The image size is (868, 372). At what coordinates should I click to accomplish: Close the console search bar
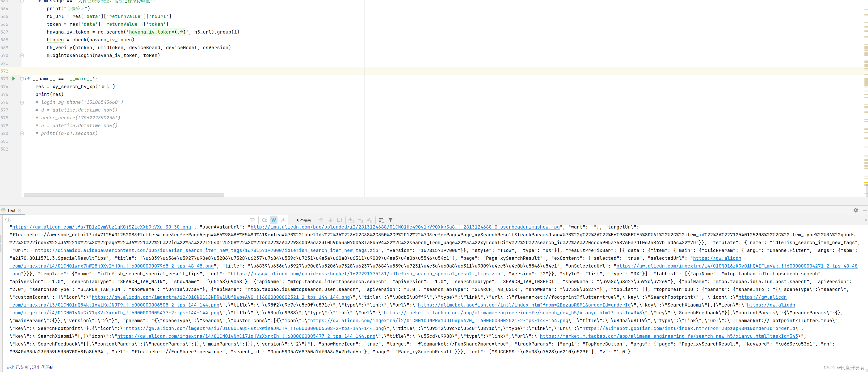(x=866, y=220)
